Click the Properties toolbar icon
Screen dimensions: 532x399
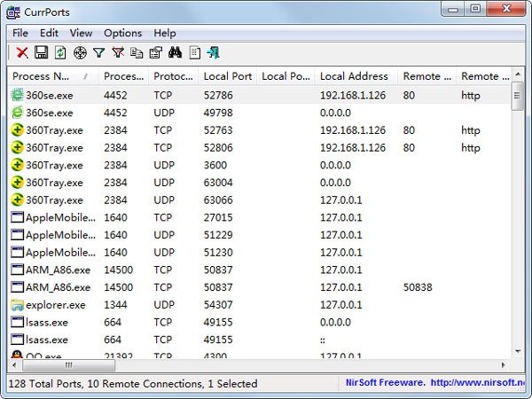pos(156,52)
